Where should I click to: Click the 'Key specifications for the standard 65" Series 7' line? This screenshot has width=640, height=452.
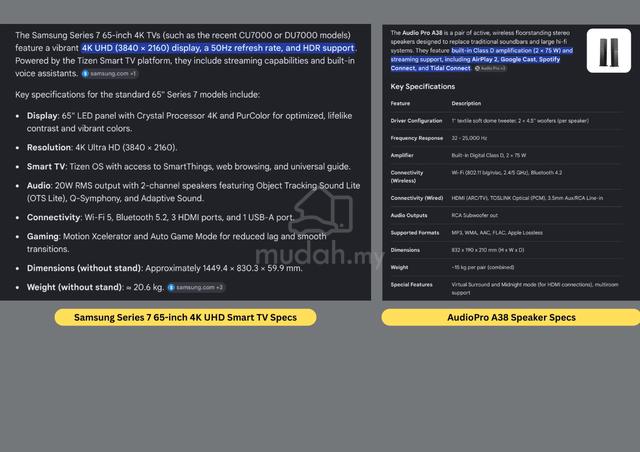tap(138, 95)
